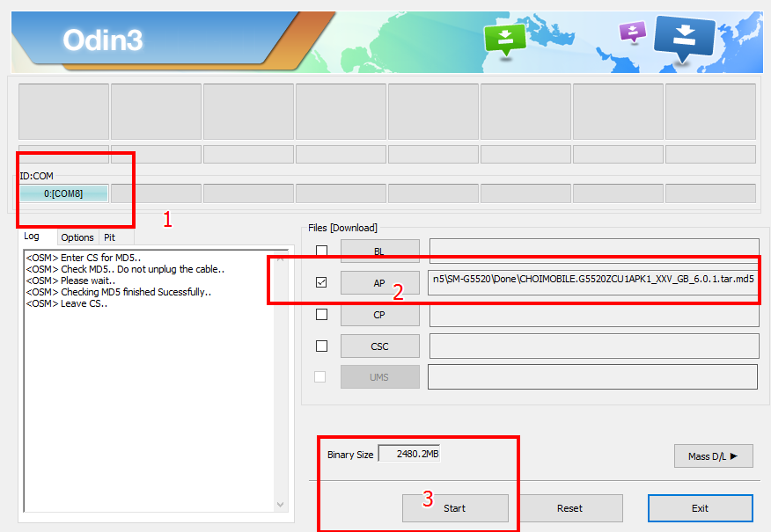Viewport: 771px width, 532px height.
Task: Click the purple download bubble icon
Action: [x=632, y=33]
